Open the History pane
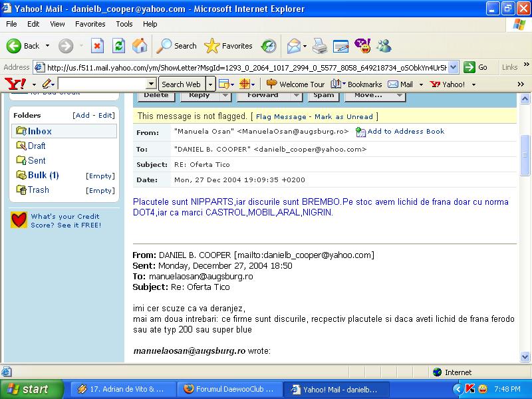532x399 pixels. pyautogui.click(x=269, y=46)
